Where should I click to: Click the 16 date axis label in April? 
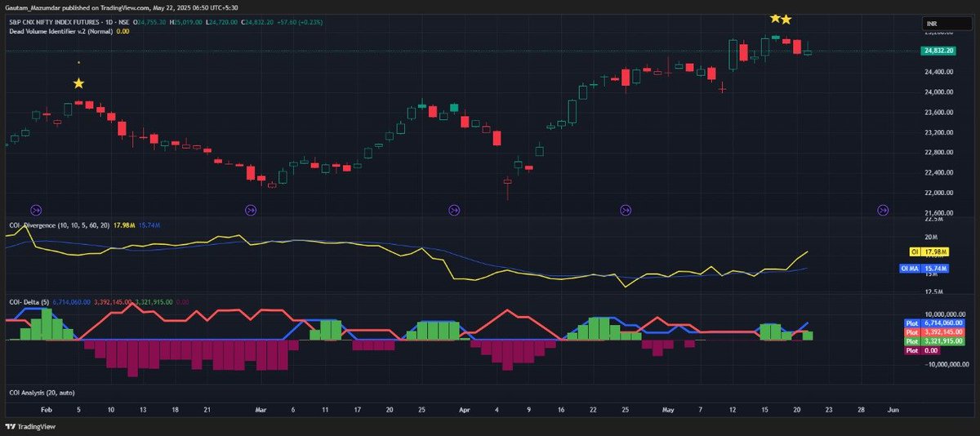point(561,409)
